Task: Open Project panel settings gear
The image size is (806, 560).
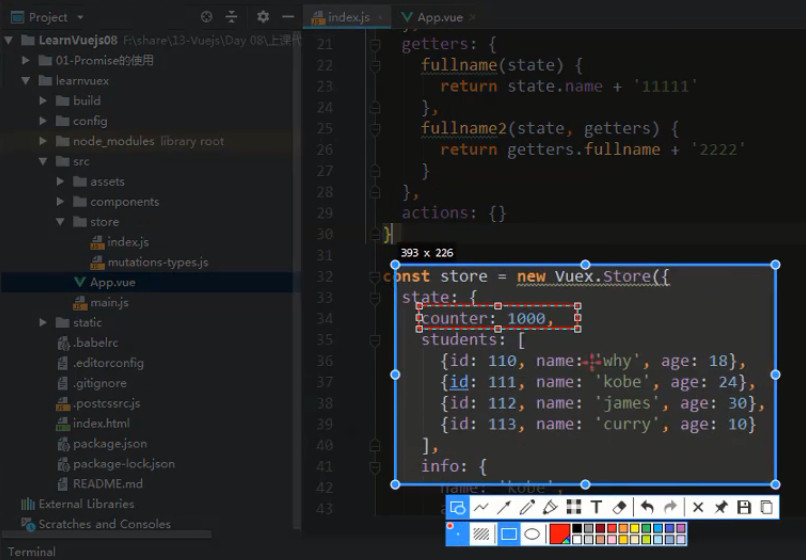Action: pos(263,17)
